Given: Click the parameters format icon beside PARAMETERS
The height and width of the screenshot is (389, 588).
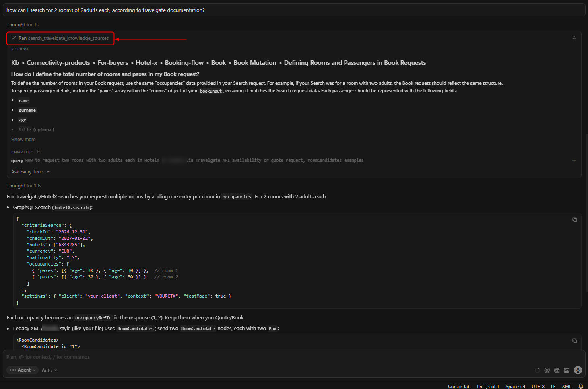Looking at the screenshot, I should (38, 152).
